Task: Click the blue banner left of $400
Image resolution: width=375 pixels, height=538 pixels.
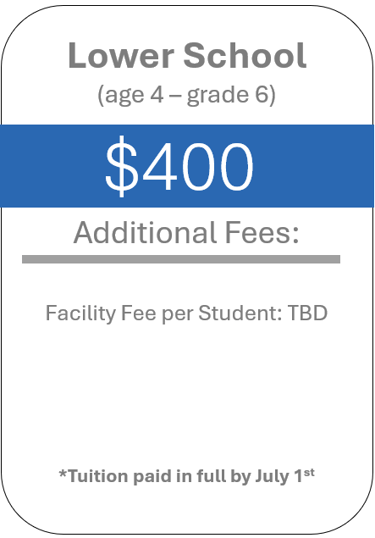Action: pos(51,166)
